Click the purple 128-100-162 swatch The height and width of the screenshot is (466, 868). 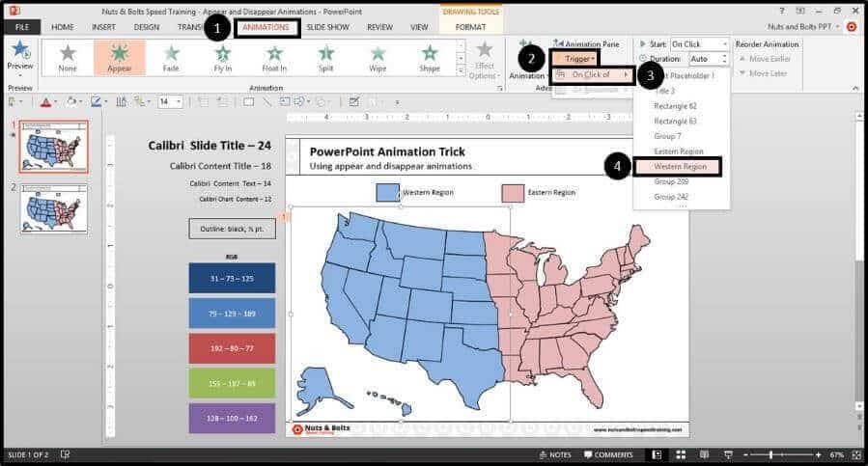point(232,419)
